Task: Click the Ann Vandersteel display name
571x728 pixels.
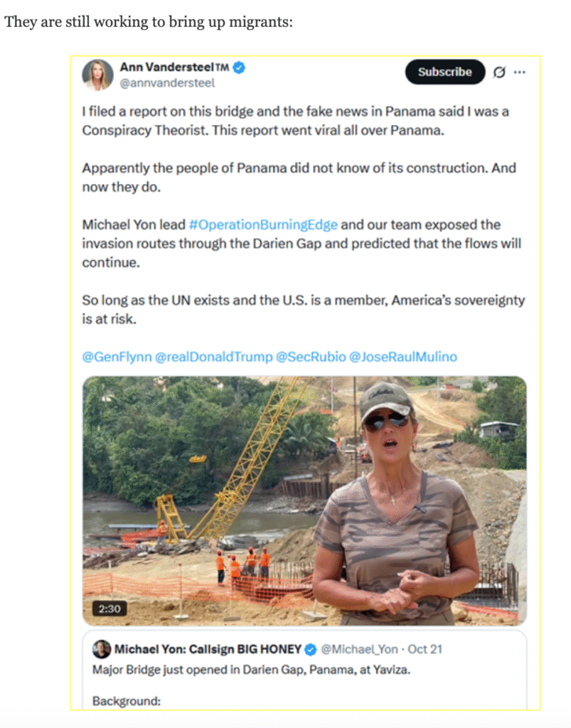Action: pos(174,68)
